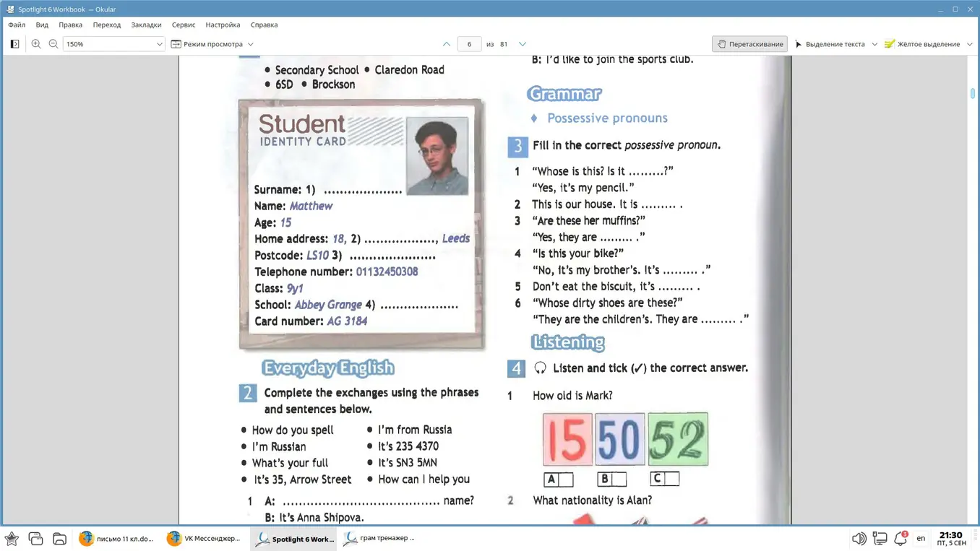The width and height of the screenshot is (980, 551).
Task: Open the Режим просмотра view mode dropdown
Action: tap(212, 44)
